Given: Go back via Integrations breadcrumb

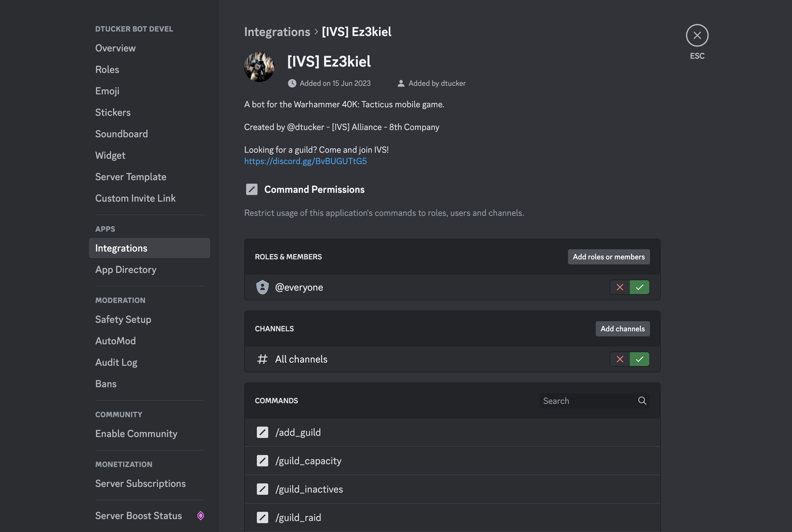Looking at the screenshot, I should tap(277, 32).
